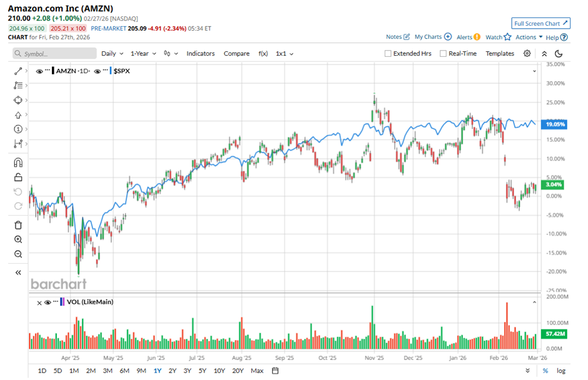Open the Indicators menu
The image size is (588, 380).
[201, 54]
